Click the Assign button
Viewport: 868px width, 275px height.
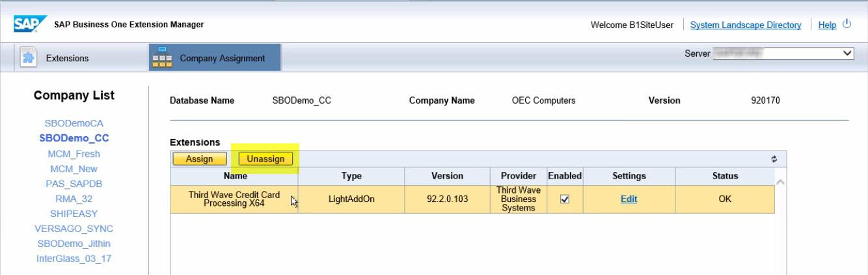point(200,159)
